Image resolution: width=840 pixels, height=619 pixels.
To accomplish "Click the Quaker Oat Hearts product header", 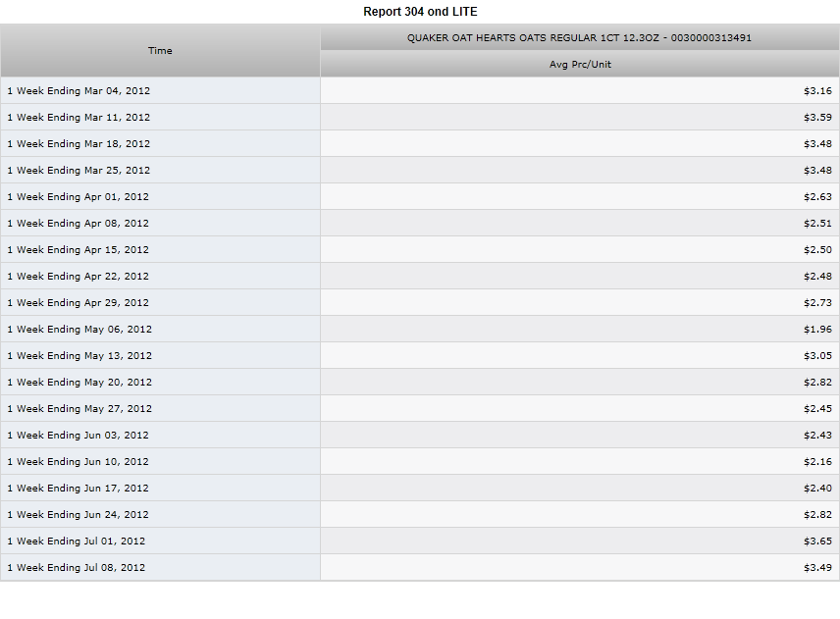I will pos(580,37).
